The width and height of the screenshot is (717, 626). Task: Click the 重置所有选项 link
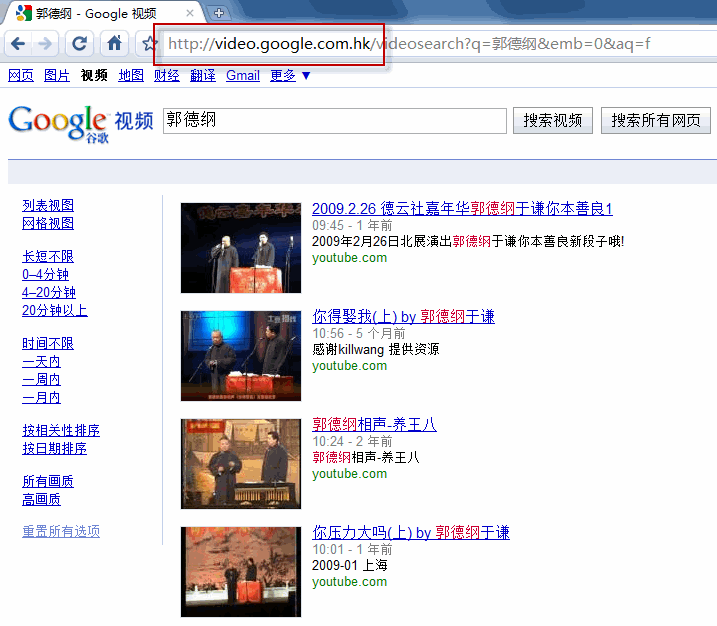(61, 531)
